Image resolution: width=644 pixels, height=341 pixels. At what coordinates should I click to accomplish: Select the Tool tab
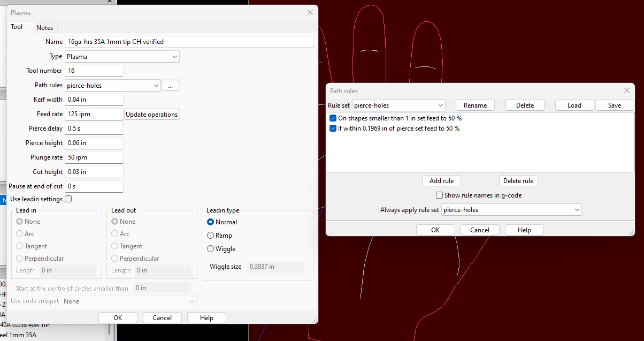17,27
